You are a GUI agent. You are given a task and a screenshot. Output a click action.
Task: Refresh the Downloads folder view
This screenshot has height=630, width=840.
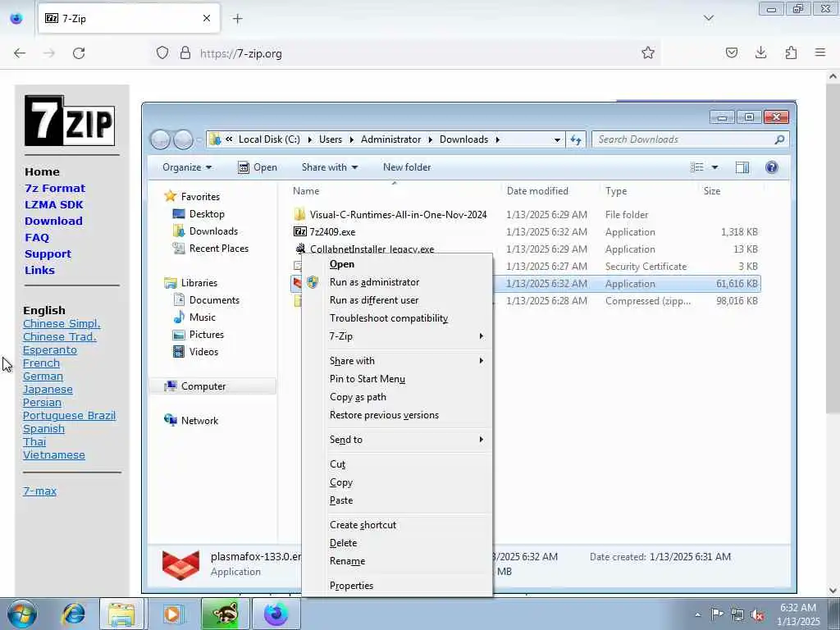576,139
